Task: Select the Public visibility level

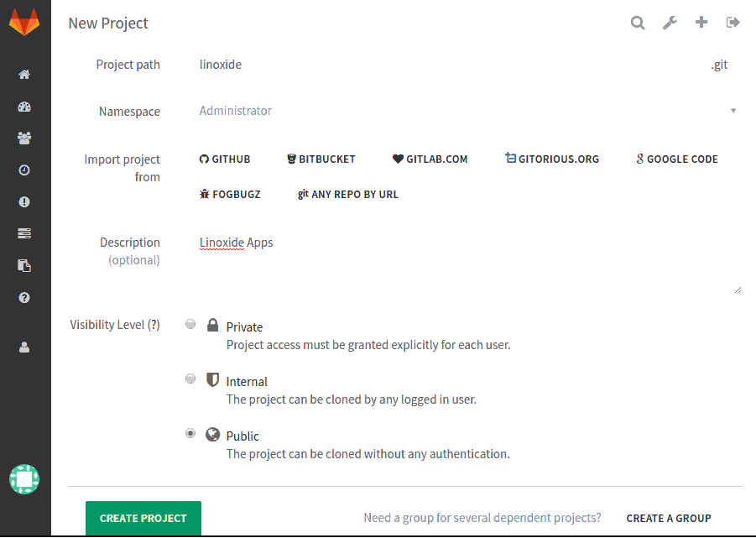Action: click(x=190, y=433)
